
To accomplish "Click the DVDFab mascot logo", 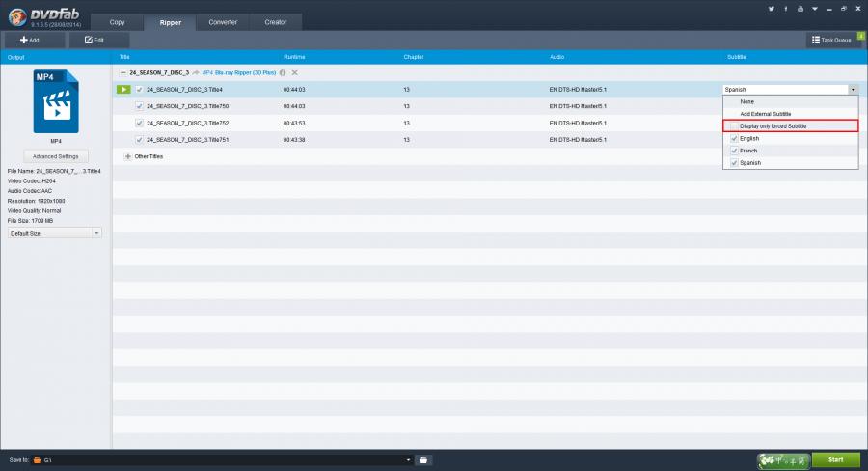I will tap(17, 16).
